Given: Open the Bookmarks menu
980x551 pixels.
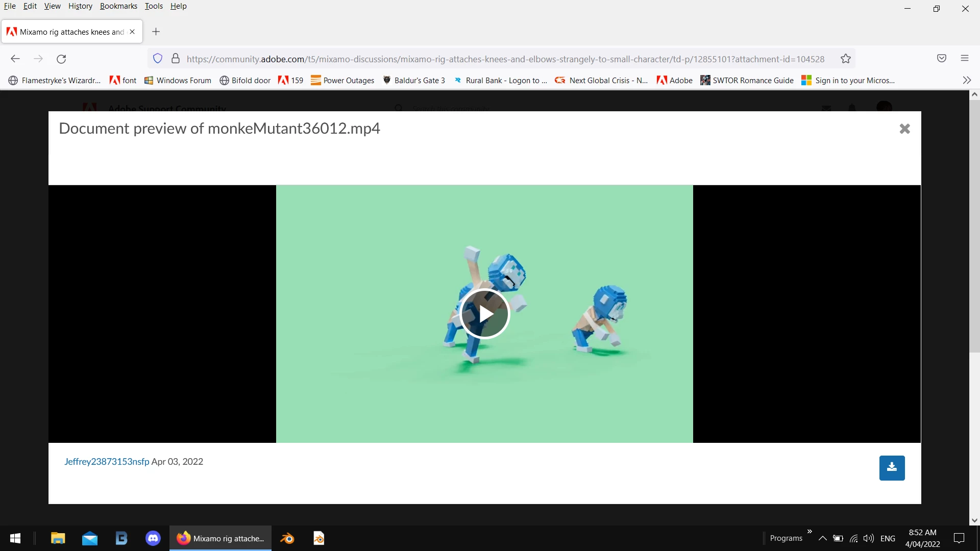Looking at the screenshot, I should click(x=118, y=6).
